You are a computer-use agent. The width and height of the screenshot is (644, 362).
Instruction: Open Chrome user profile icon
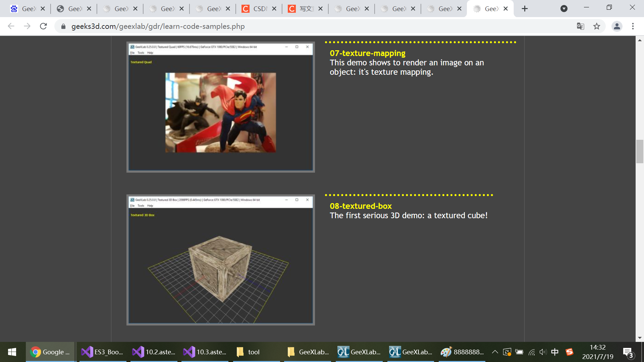click(616, 26)
